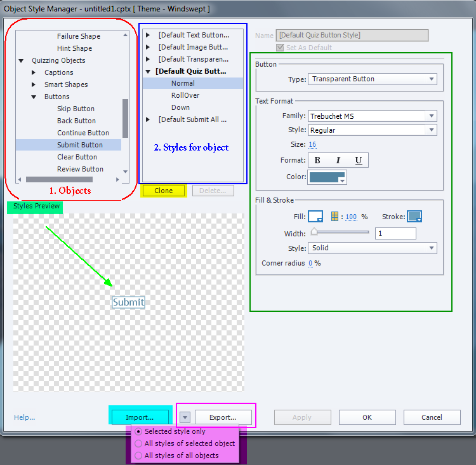The height and width of the screenshot is (465, 476).
Task: Click the stroke Width input field
Action: click(395, 233)
